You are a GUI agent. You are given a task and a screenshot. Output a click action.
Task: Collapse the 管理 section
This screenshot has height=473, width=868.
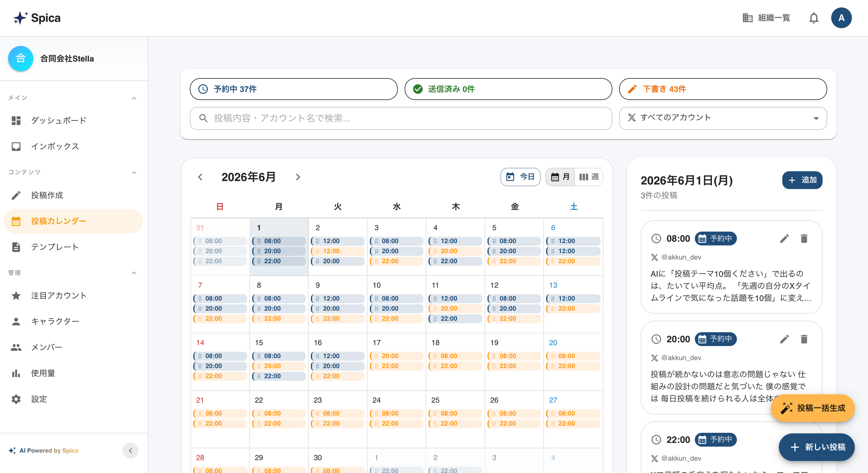click(x=134, y=273)
